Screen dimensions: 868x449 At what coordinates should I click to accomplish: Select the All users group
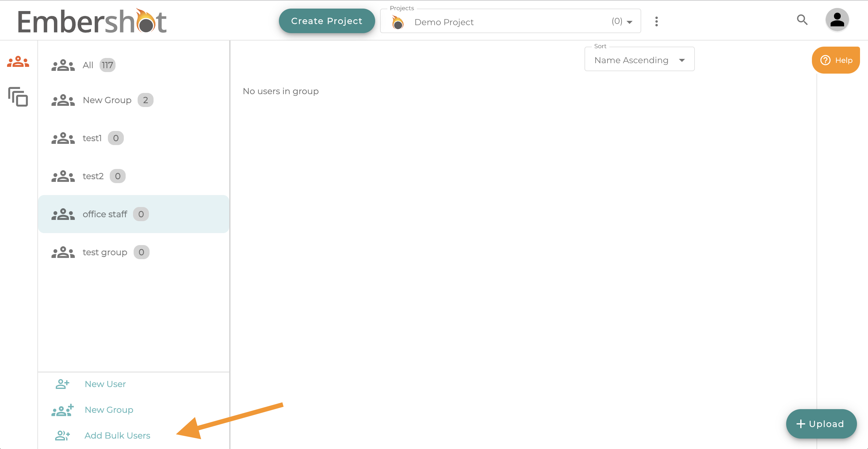pyautogui.click(x=88, y=65)
